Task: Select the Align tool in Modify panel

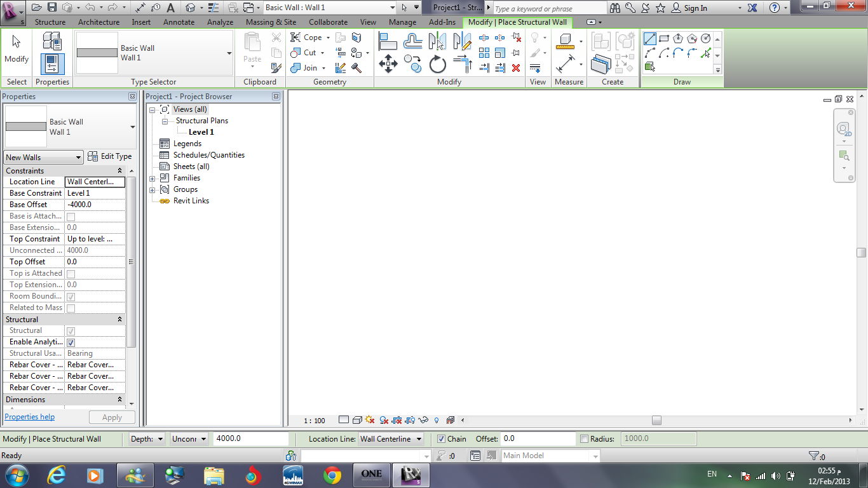Action: click(x=388, y=42)
